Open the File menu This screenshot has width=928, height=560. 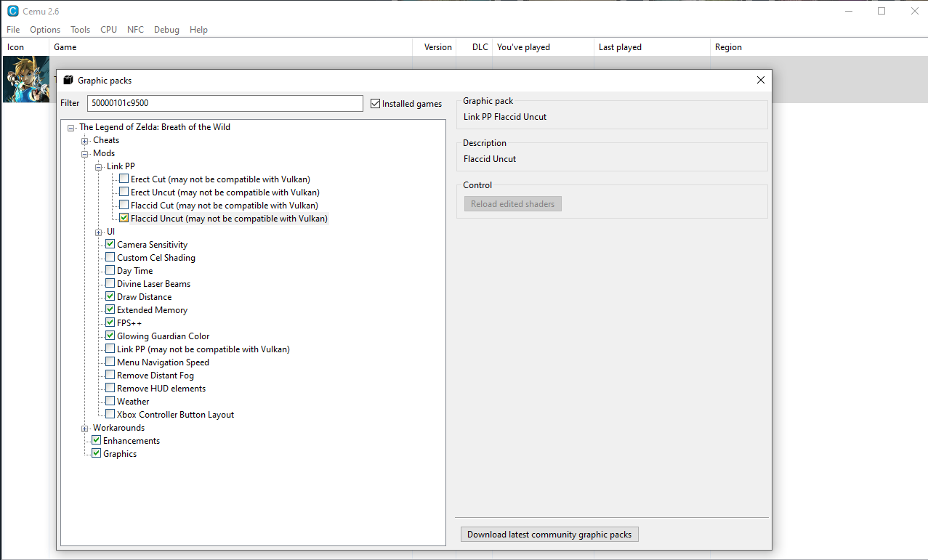(x=13, y=30)
